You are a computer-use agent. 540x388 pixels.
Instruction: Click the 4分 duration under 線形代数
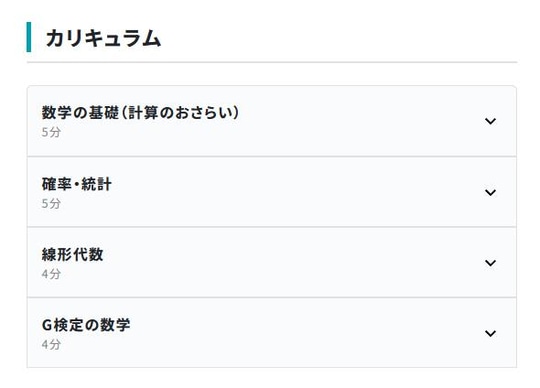[x=51, y=274]
